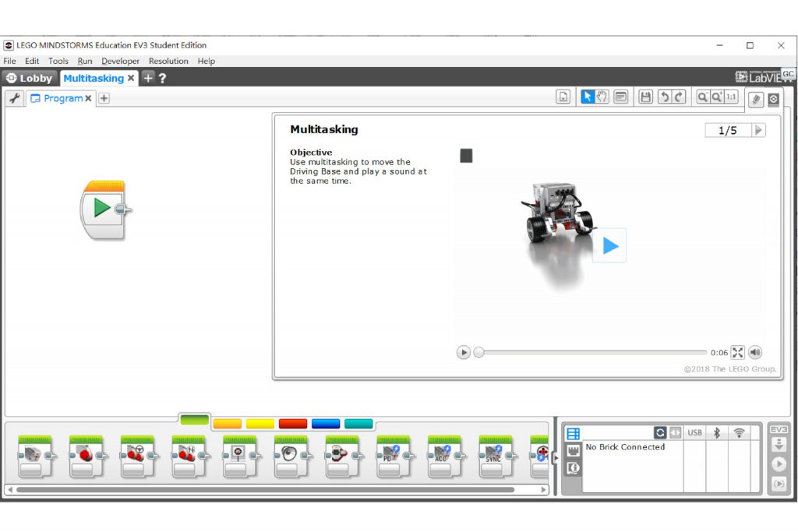798x532 pixels.
Task: Download program to the EV3 brick
Action: pos(779,445)
